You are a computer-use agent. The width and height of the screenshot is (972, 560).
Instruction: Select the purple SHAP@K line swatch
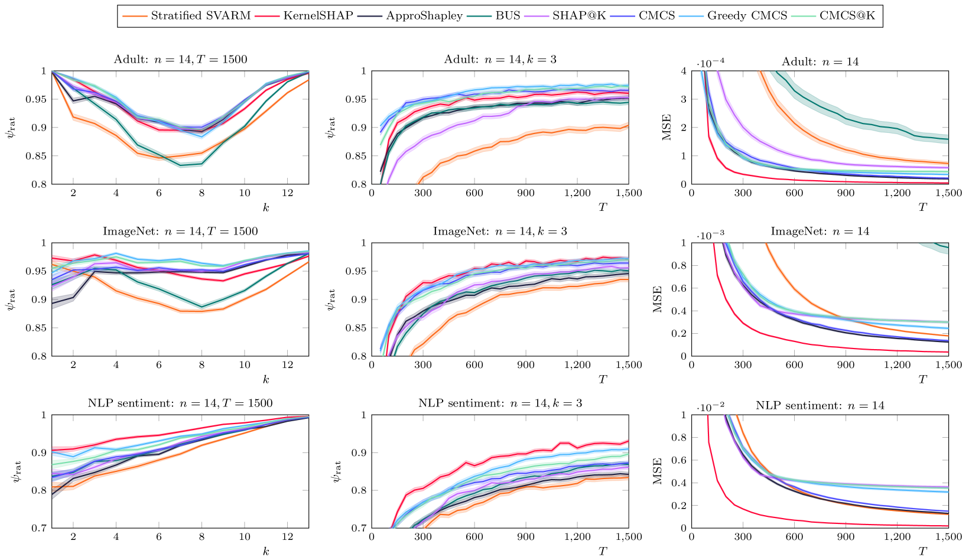(x=536, y=17)
